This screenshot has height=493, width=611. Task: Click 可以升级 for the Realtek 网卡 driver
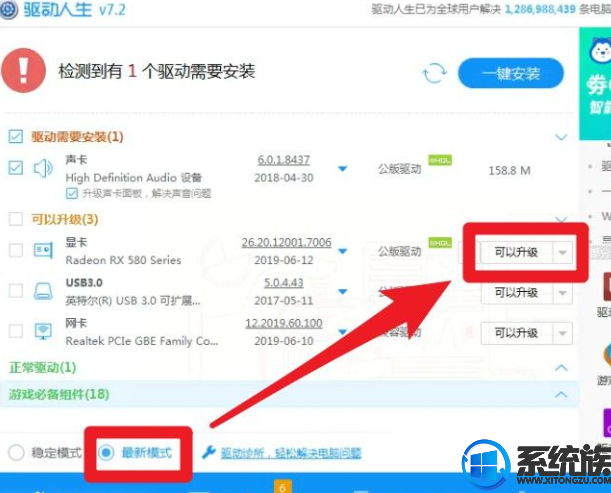coord(517,334)
